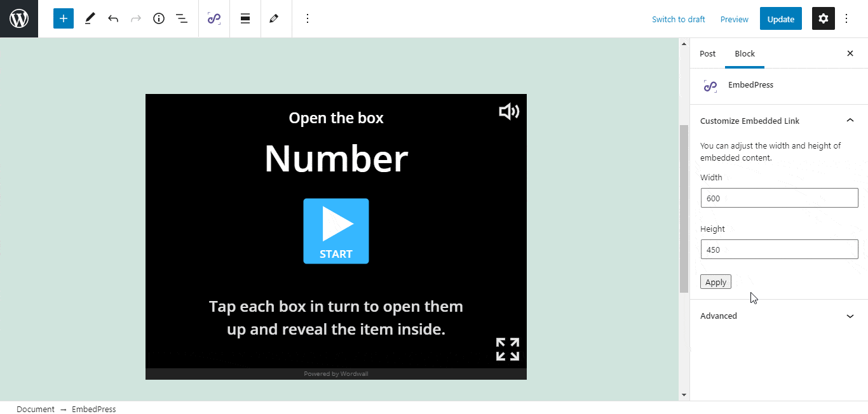The width and height of the screenshot is (868, 414).
Task: Open block toolbar more options
Action: (x=308, y=18)
